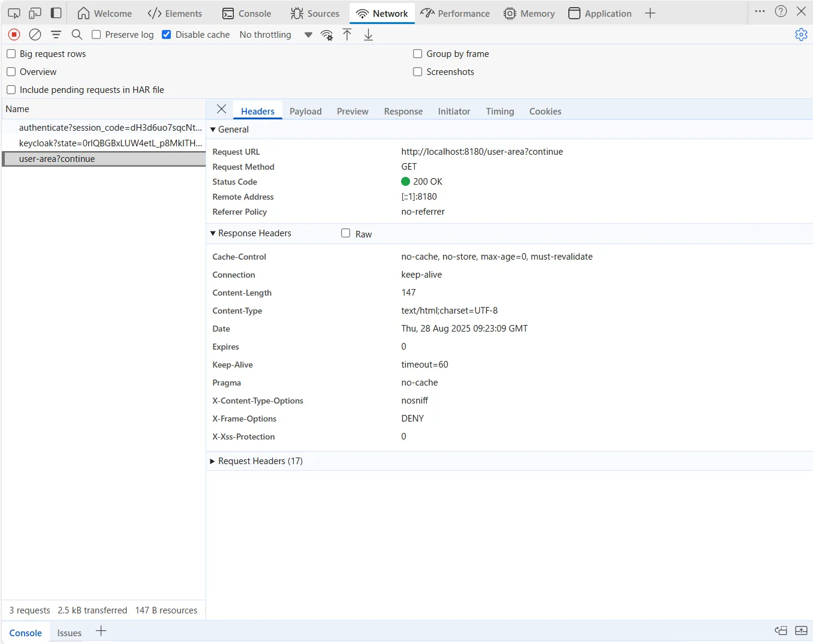Open Network settings gear icon
The width and height of the screenshot is (813, 644).
pos(801,35)
